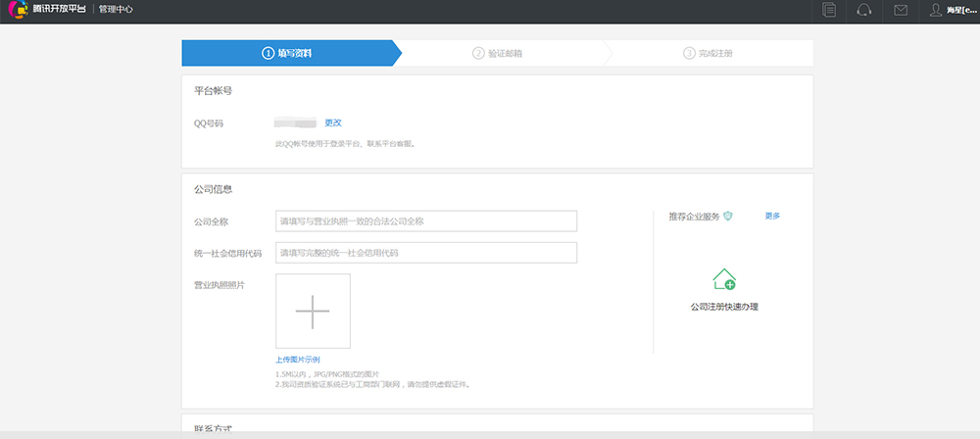Image resolution: width=980 pixels, height=439 pixels.
Task: Click 更改 link next to QQ number
Action: tap(333, 122)
